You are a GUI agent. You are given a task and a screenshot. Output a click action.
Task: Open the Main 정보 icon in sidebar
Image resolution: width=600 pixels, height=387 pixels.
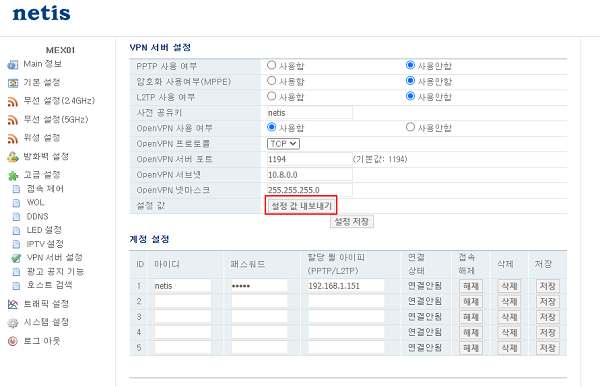click(13, 65)
